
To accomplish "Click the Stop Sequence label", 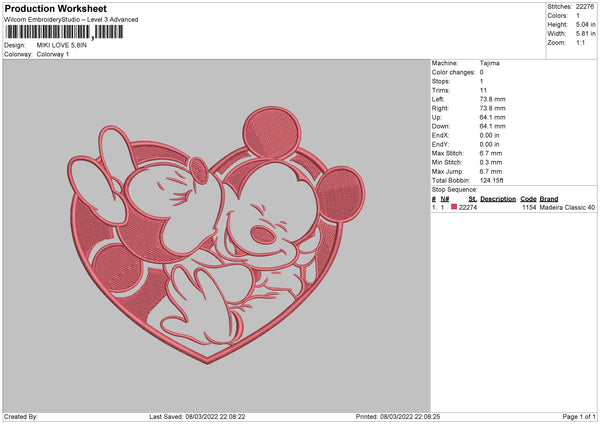I will pyautogui.click(x=455, y=190).
